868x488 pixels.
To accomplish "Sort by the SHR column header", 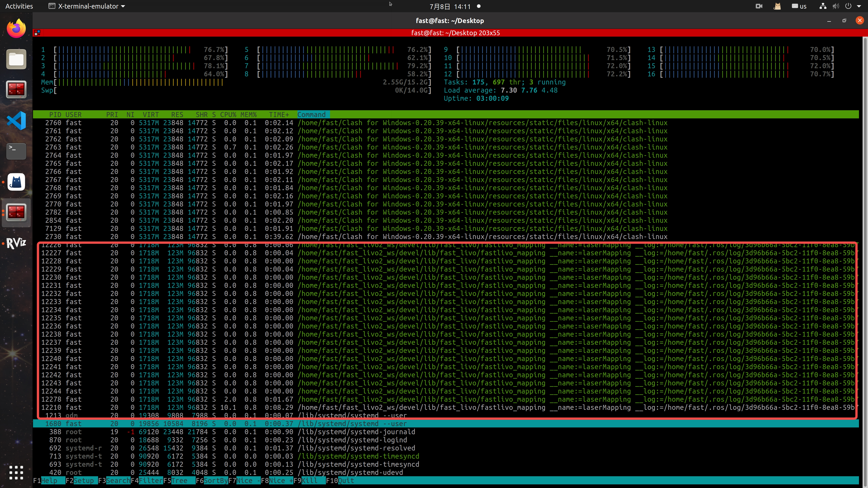I will [201, 115].
